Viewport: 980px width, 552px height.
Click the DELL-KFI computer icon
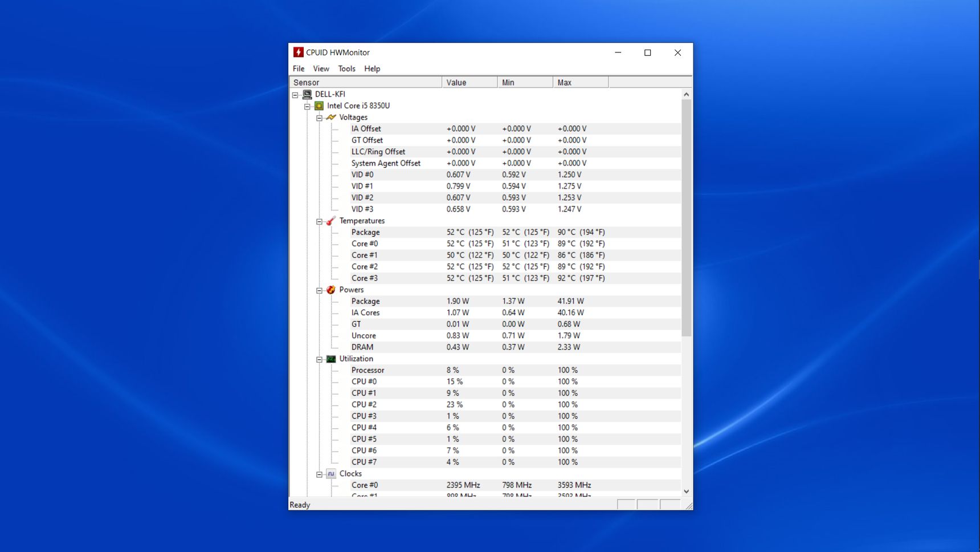click(307, 95)
